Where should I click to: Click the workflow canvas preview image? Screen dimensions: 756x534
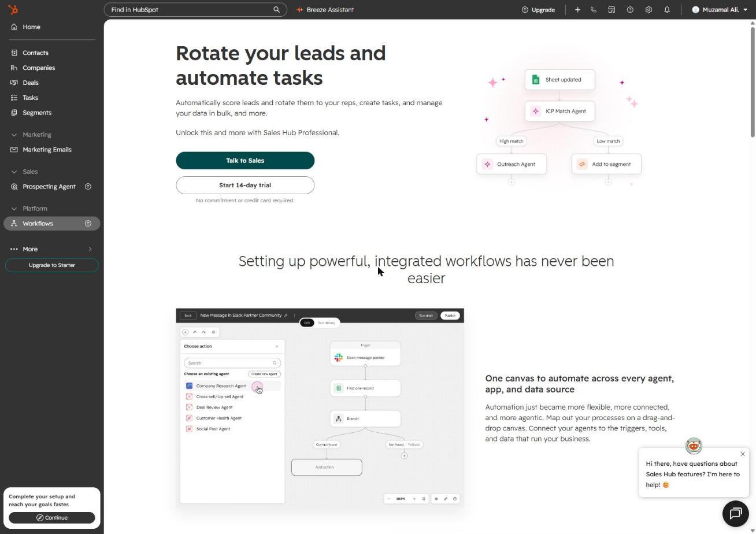(x=320, y=409)
